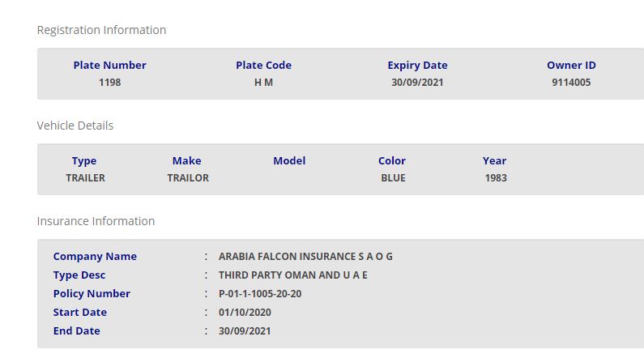Select policy number P-01-1-1005-20-20
The height and width of the screenshot is (358, 644).
pyautogui.click(x=260, y=293)
